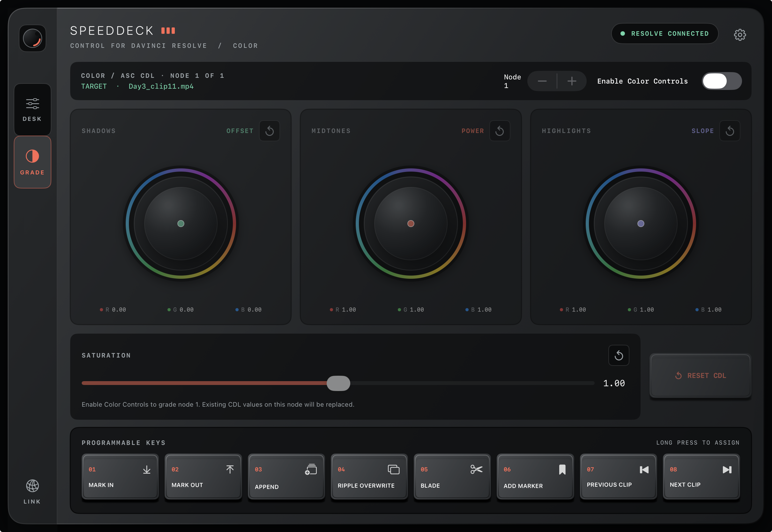
Task: Click Highlights G 1.00 value
Action: click(x=641, y=310)
